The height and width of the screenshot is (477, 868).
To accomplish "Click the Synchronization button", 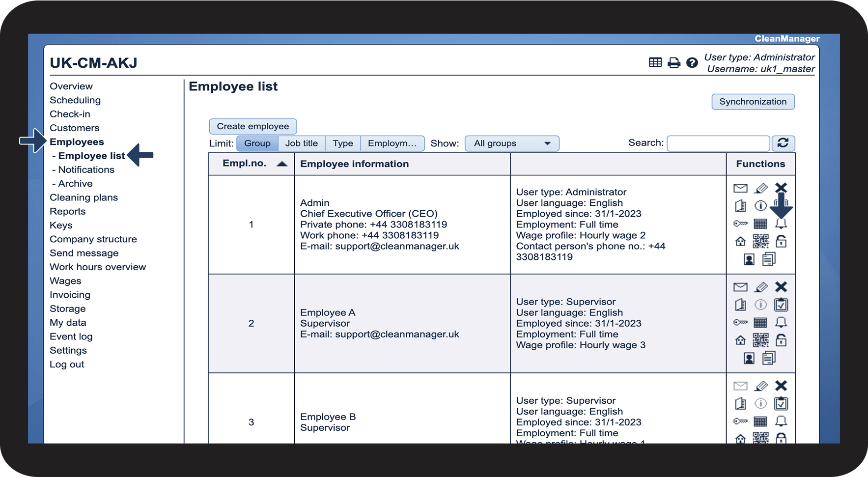I will (753, 102).
